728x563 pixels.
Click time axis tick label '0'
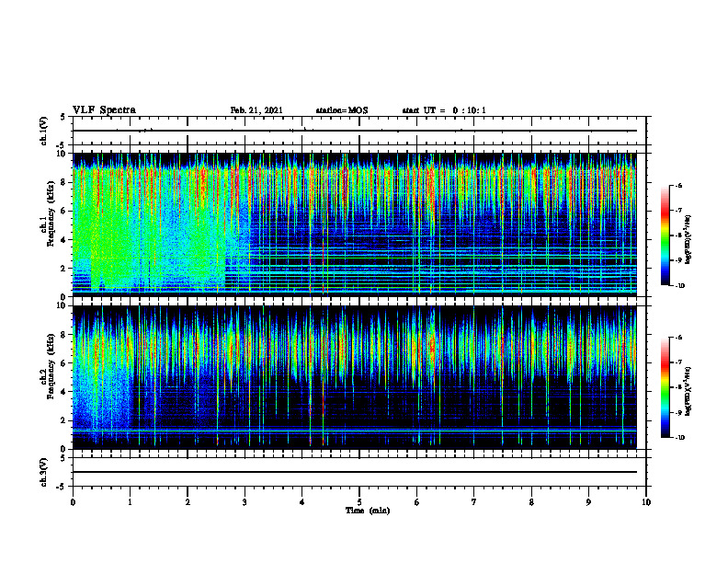[x=73, y=502]
